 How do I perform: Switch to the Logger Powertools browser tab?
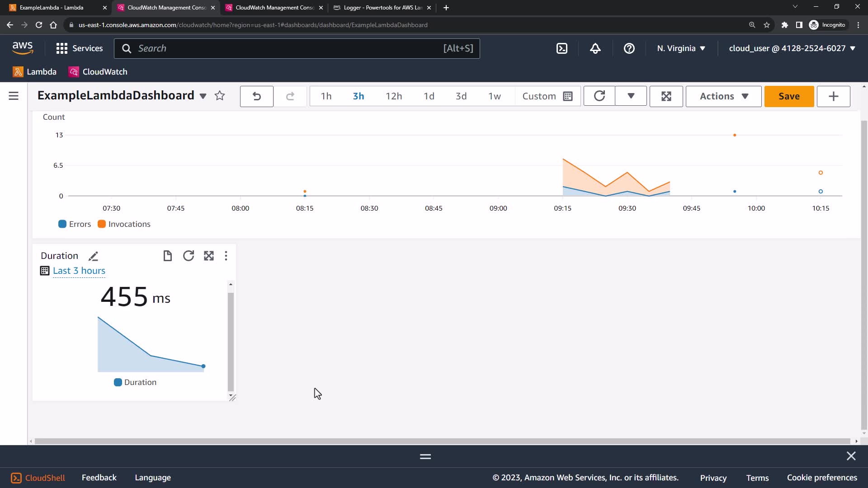pos(382,8)
